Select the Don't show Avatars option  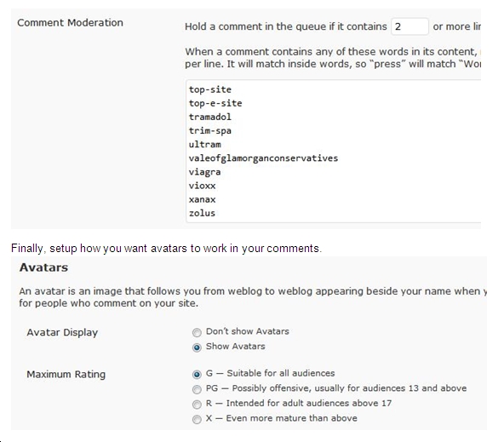pos(197,332)
